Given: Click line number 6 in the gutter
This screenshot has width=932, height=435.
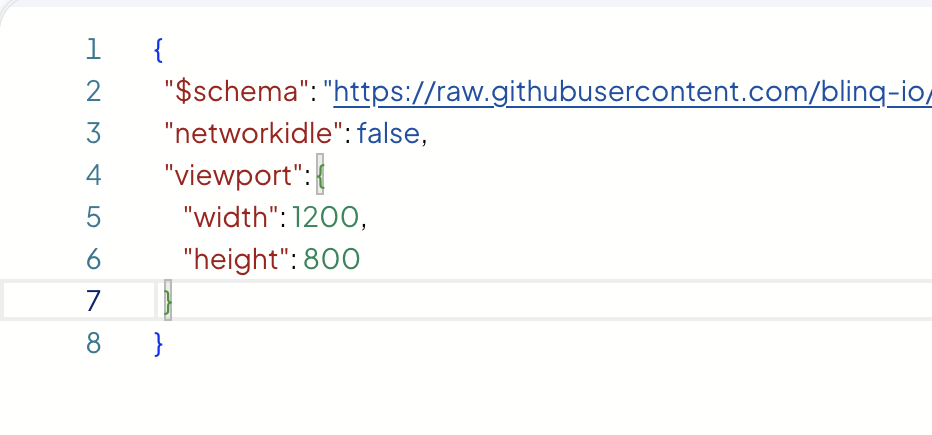Looking at the screenshot, I should pyautogui.click(x=94, y=260).
